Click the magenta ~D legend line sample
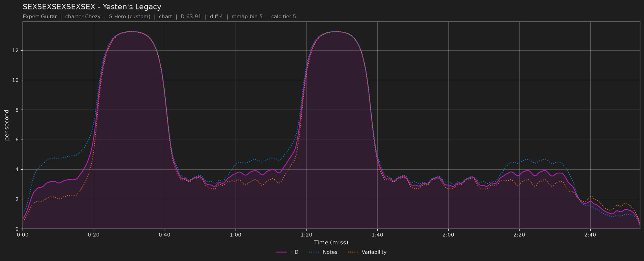This screenshot has width=644, height=261. (x=281, y=252)
